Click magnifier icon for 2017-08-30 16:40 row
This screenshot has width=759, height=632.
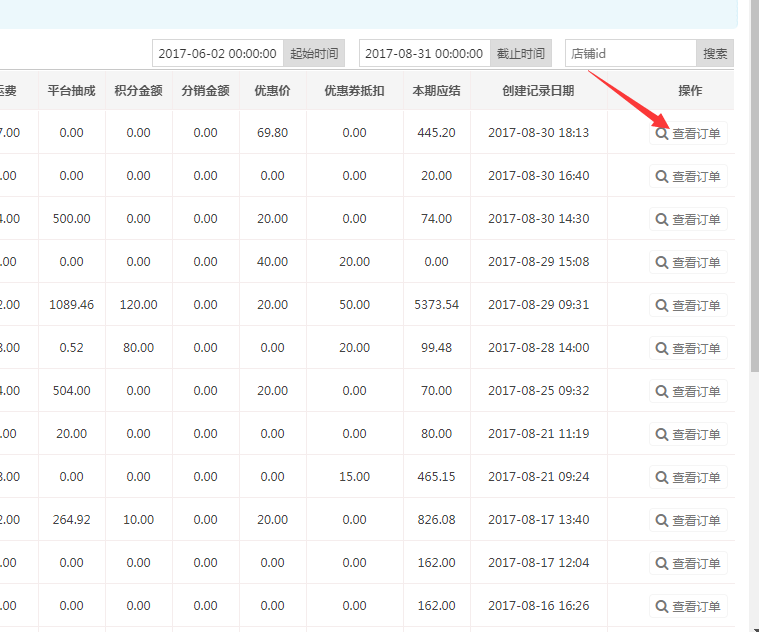pyautogui.click(x=661, y=176)
